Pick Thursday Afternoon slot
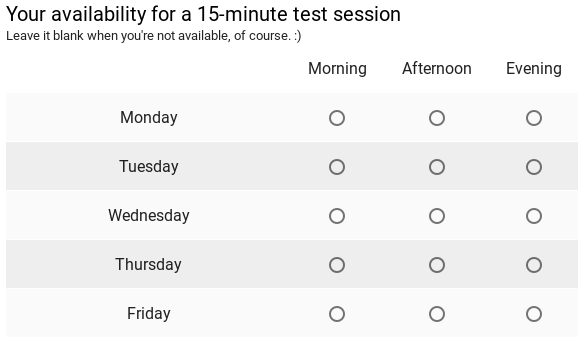 coord(437,265)
